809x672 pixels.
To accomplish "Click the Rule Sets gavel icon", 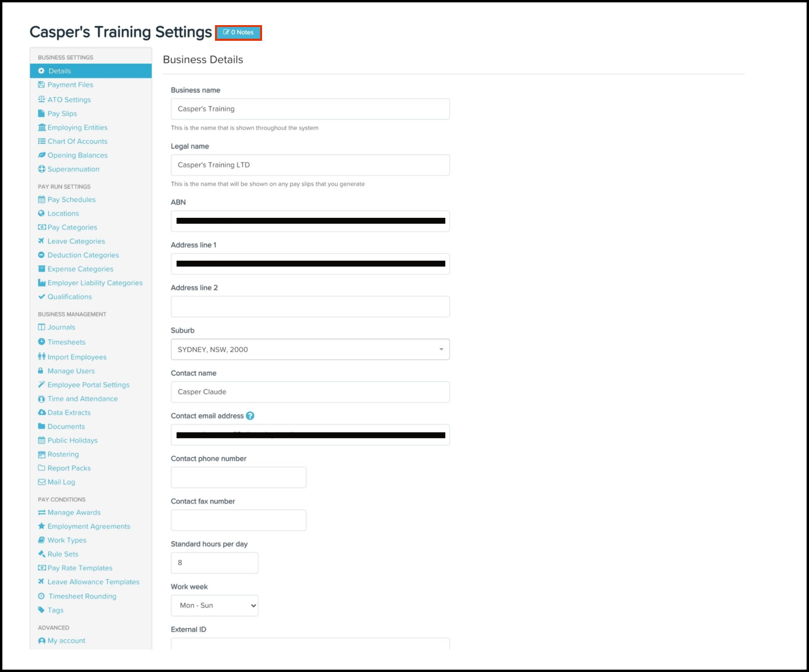I will click(42, 554).
